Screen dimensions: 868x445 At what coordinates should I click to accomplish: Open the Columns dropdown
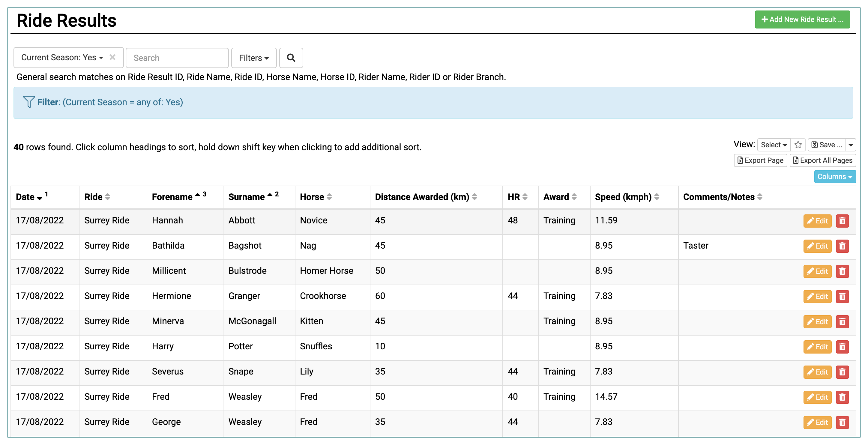pyautogui.click(x=834, y=177)
